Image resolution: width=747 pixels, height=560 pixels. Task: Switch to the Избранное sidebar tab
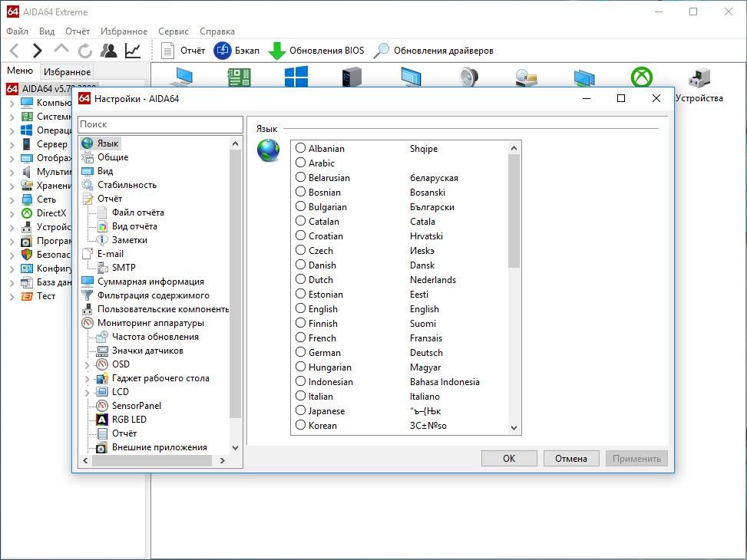pyautogui.click(x=67, y=72)
